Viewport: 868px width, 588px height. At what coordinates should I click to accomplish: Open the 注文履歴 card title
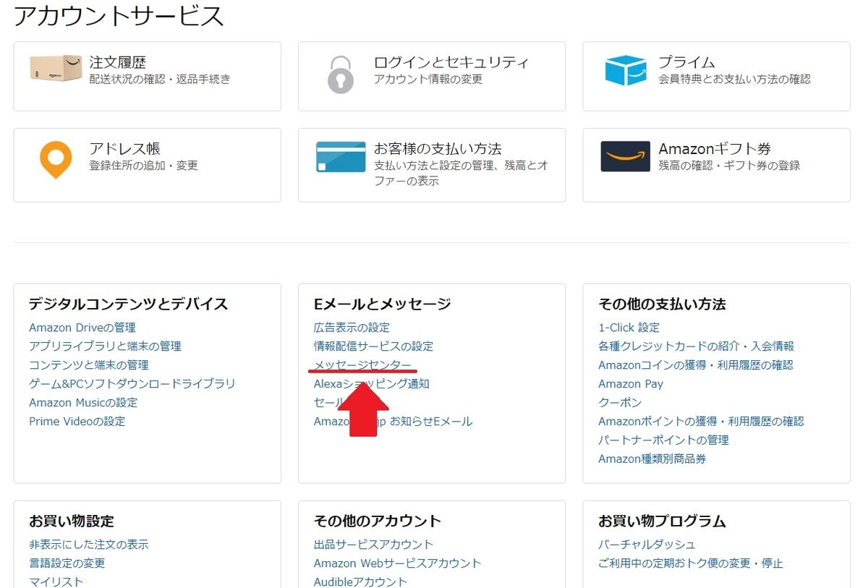118,62
